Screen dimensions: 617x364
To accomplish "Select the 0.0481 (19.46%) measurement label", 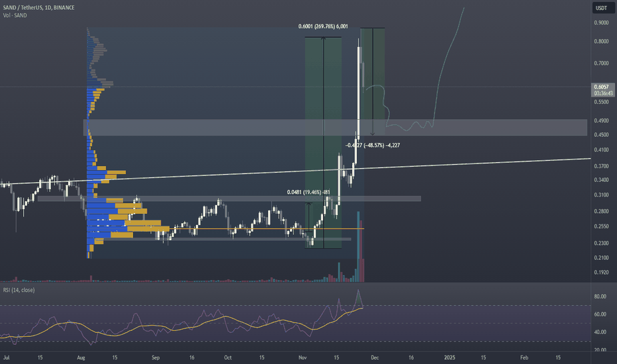I will click(x=308, y=192).
